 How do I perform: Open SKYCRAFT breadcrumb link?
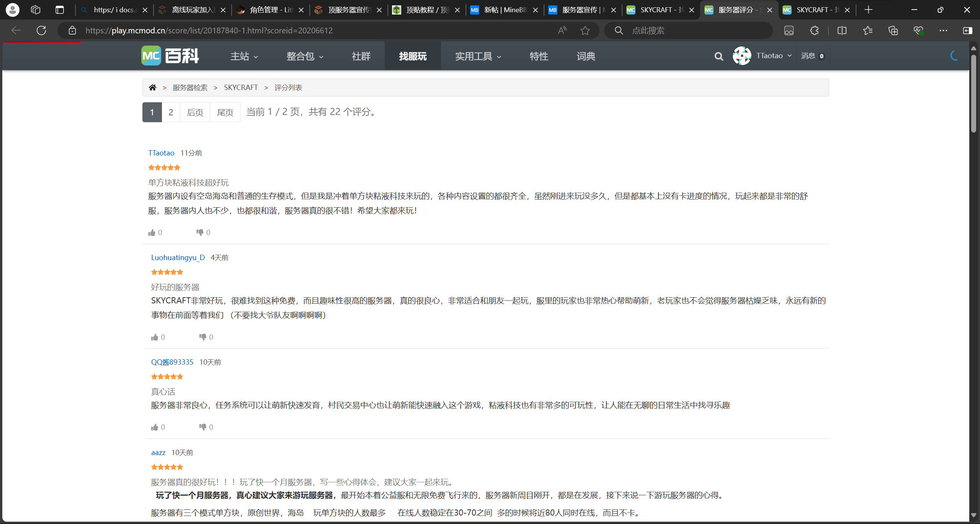coord(241,87)
